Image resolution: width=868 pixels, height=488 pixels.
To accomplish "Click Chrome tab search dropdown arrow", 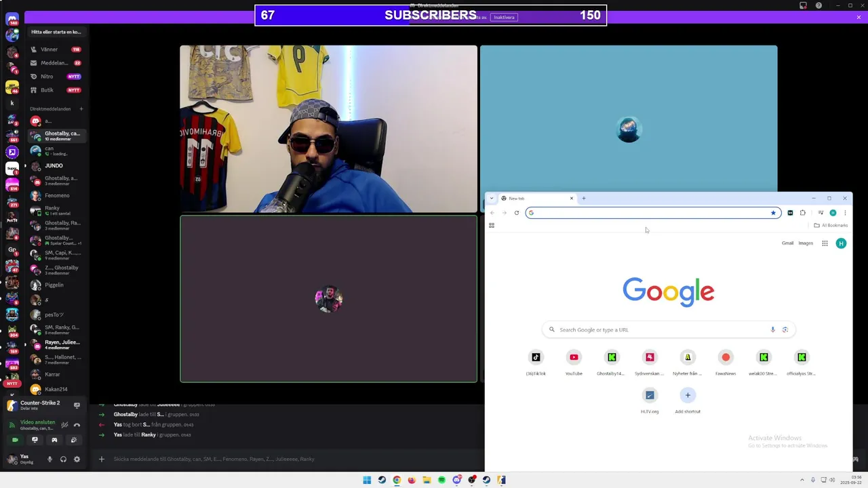I will click(492, 199).
